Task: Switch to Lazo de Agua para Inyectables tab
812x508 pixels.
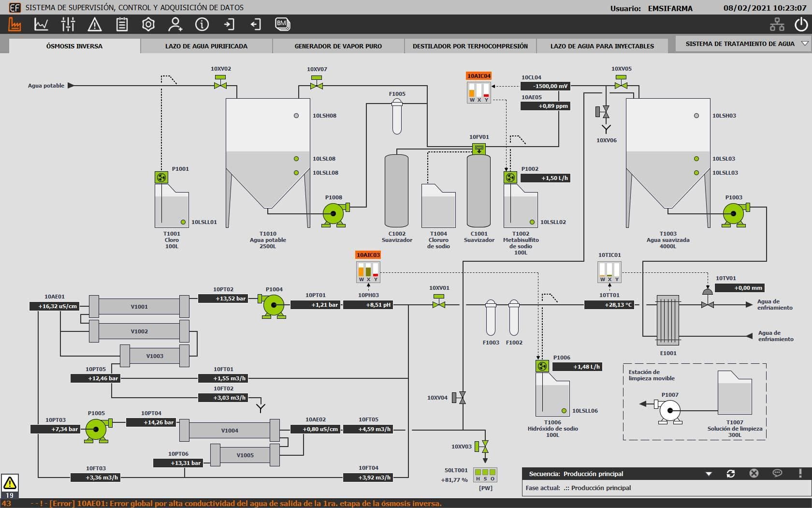Action: pos(602,46)
